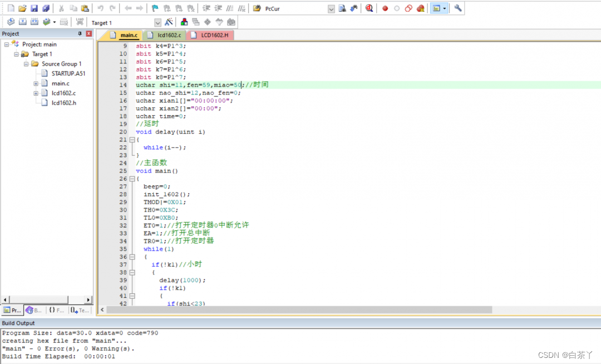Expand the main.c tree node
This screenshot has height=364, width=601.
36,83
